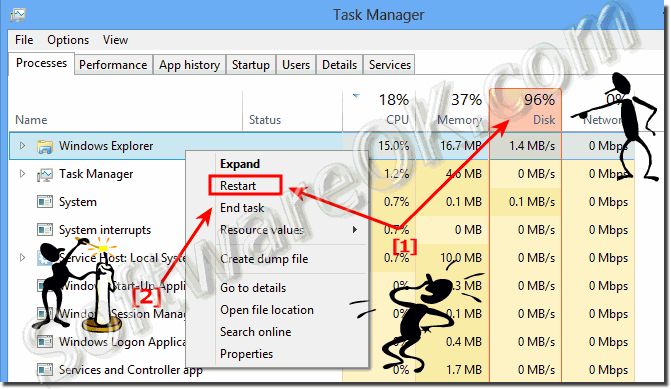Switch to the Processes tab
The width and height of the screenshot is (671, 389).
42,63
